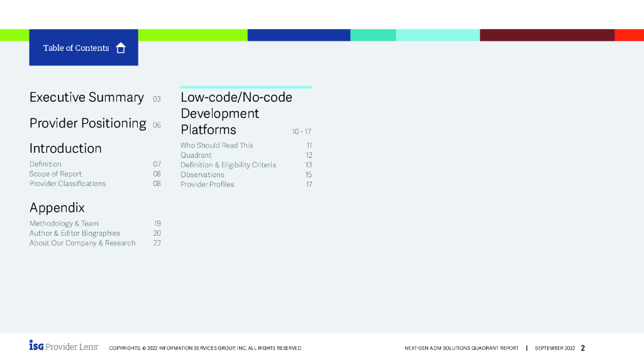The height and width of the screenshot is (362, 644).
Task: Open Low-code/No-code Development Platforms section
Action: pyautogui.click(x=236, y=114)
